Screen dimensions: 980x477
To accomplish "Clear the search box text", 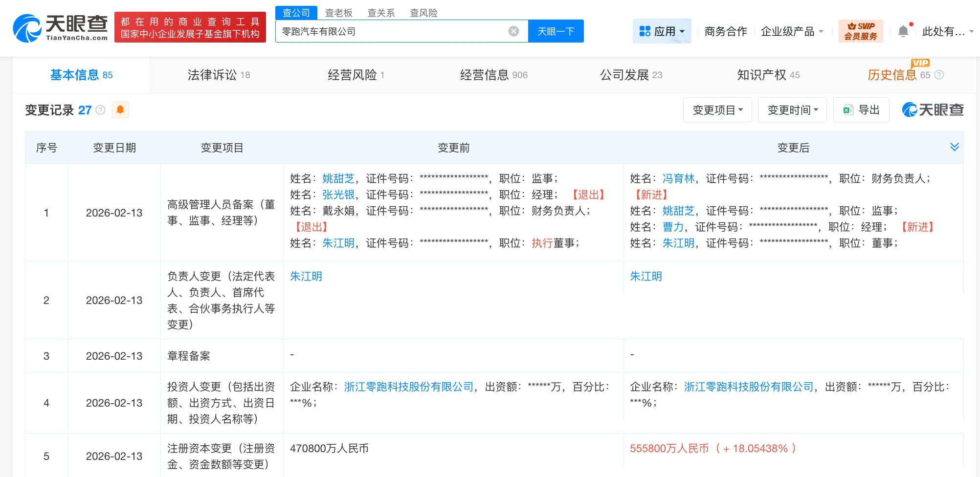I will tap(513, 31).
